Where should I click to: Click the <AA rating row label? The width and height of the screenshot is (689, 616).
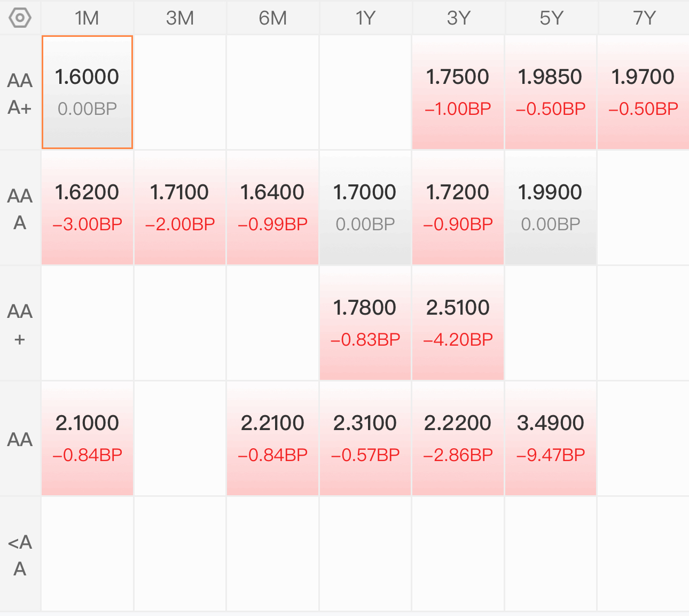pyautogui.click(x=20, y=555)
